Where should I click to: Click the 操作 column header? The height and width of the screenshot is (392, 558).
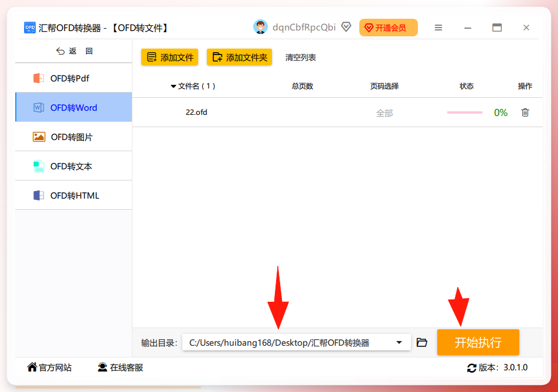pyautogui.click(x=525, y=86)
